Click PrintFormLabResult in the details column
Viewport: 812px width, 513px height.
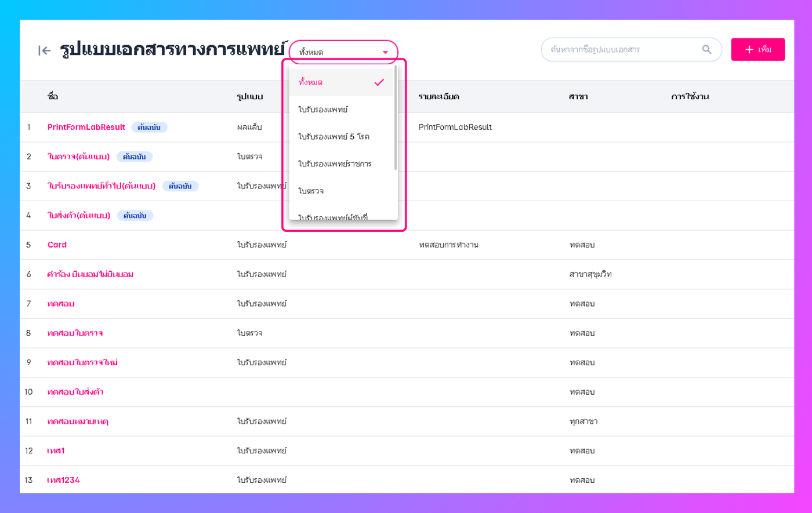click(x=455, y=127)
